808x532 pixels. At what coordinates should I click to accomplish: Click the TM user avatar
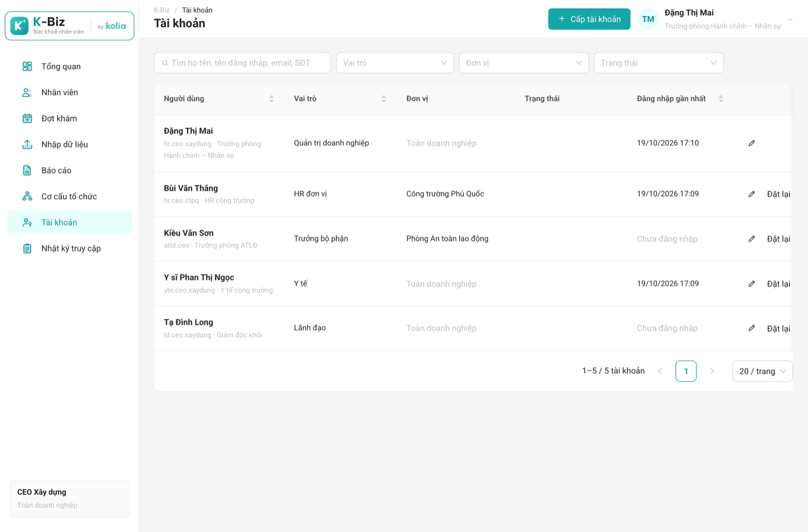tap(648, 19)
